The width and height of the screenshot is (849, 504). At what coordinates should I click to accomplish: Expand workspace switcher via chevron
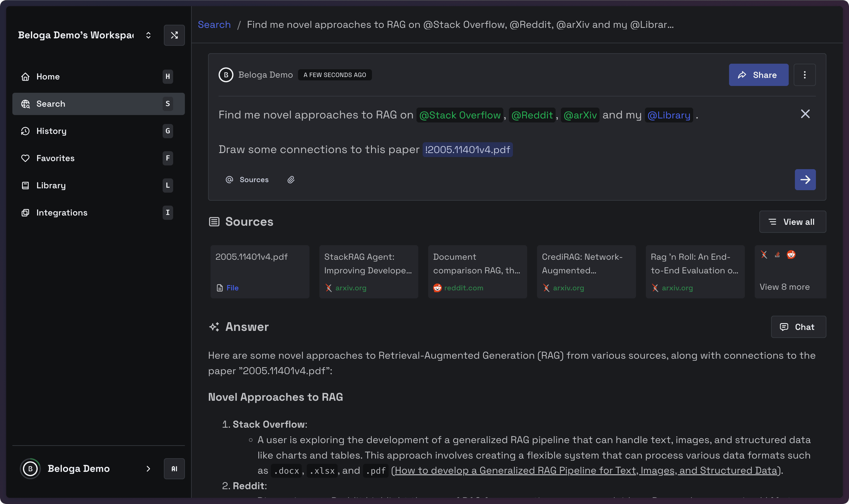pos(147,35)
